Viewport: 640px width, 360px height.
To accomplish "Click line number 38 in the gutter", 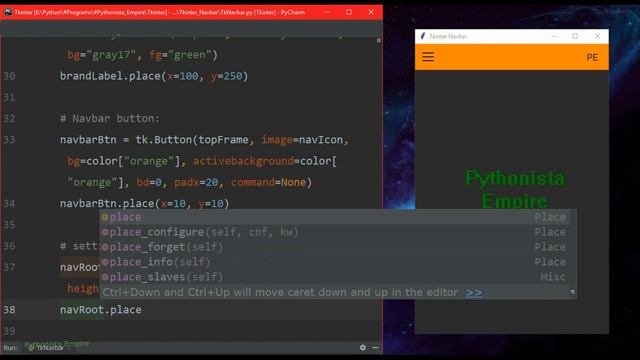I will pyautogui.click(x=9, y=310).
